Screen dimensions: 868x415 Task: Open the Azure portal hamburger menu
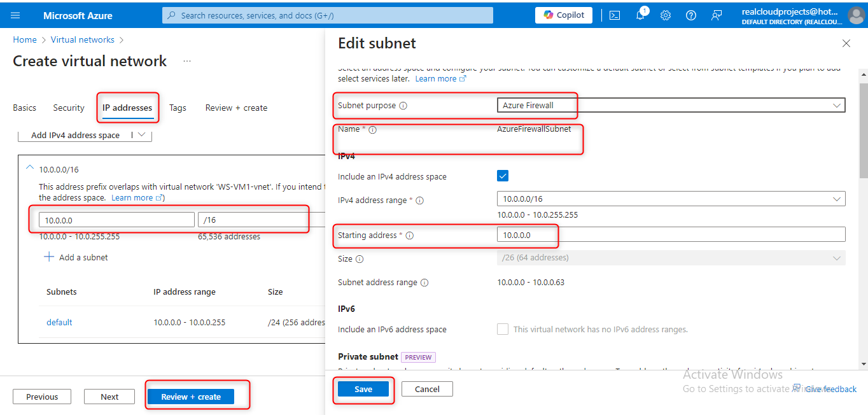pos(15,15)
